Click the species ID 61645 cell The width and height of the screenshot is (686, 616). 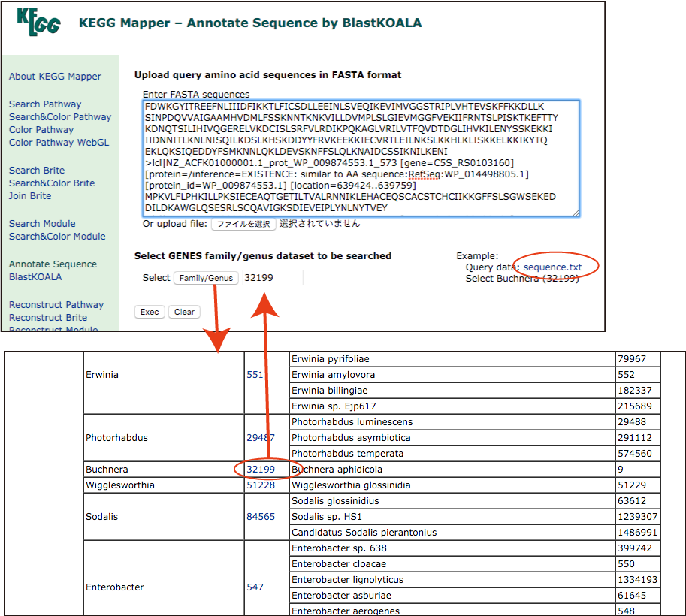point(638,595)
